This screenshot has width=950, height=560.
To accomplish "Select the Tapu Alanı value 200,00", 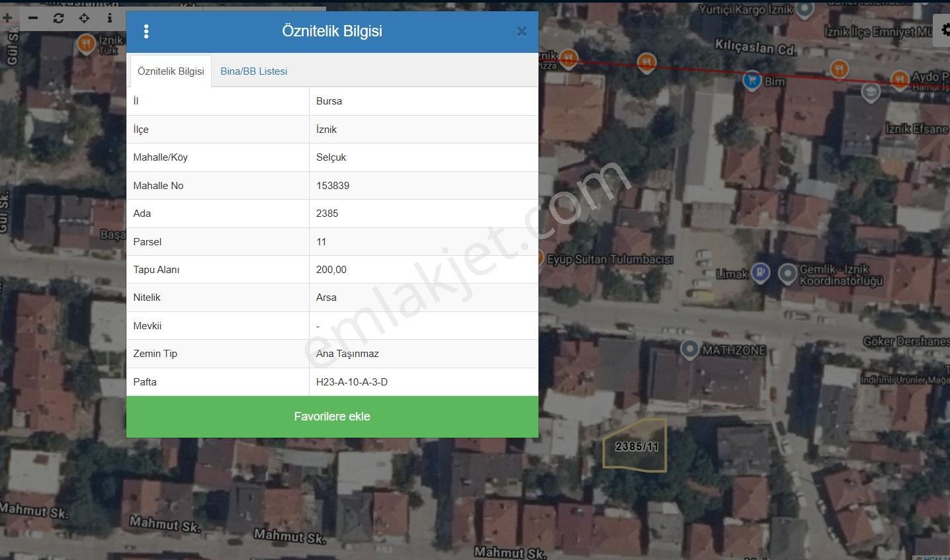I will (x=331, y=270).
